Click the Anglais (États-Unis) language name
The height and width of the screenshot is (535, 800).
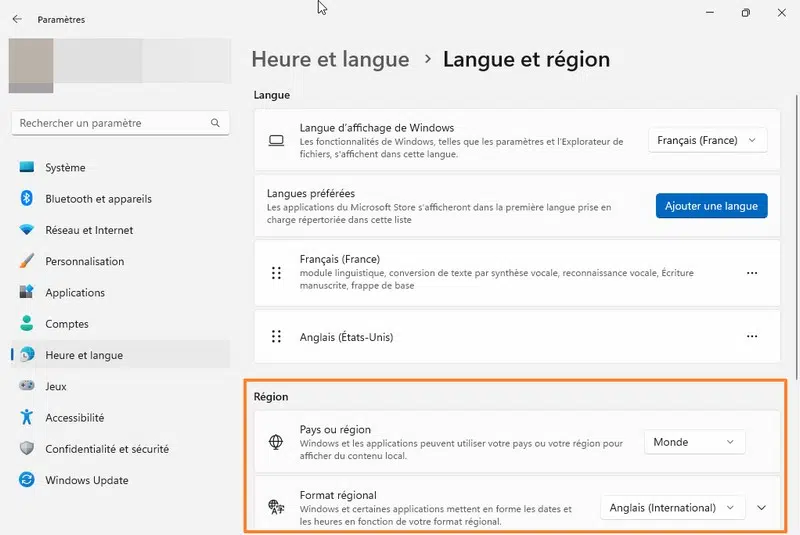click(346, 337)
